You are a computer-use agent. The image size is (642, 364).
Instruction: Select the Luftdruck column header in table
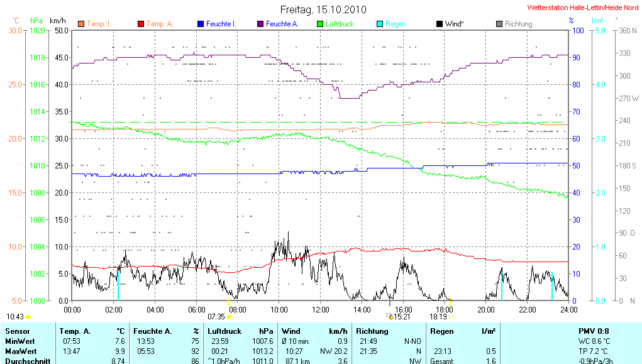(x=224, y=331)
